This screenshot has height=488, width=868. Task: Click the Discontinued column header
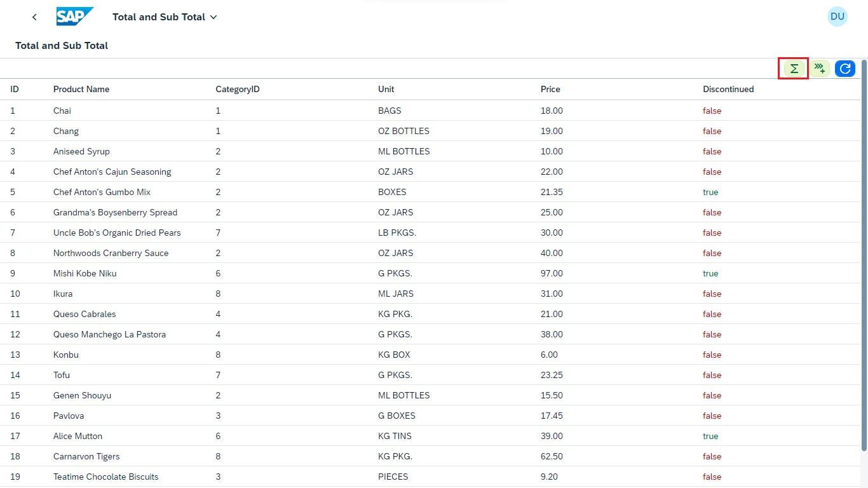coord(728,89)
